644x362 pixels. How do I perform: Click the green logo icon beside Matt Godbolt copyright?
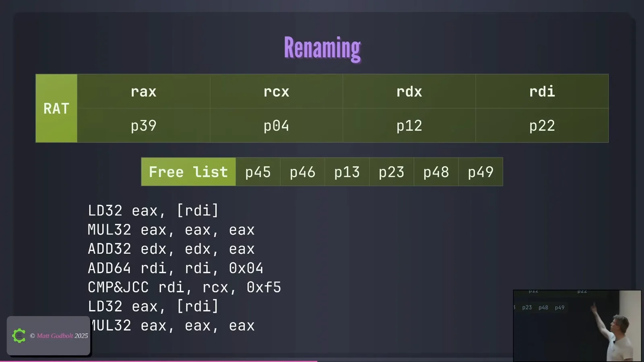19,335
